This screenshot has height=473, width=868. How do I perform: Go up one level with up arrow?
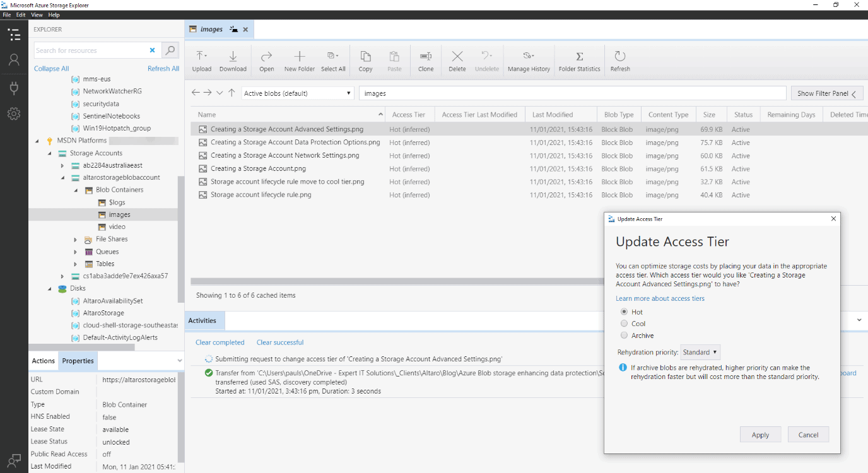tap(232, 93)
